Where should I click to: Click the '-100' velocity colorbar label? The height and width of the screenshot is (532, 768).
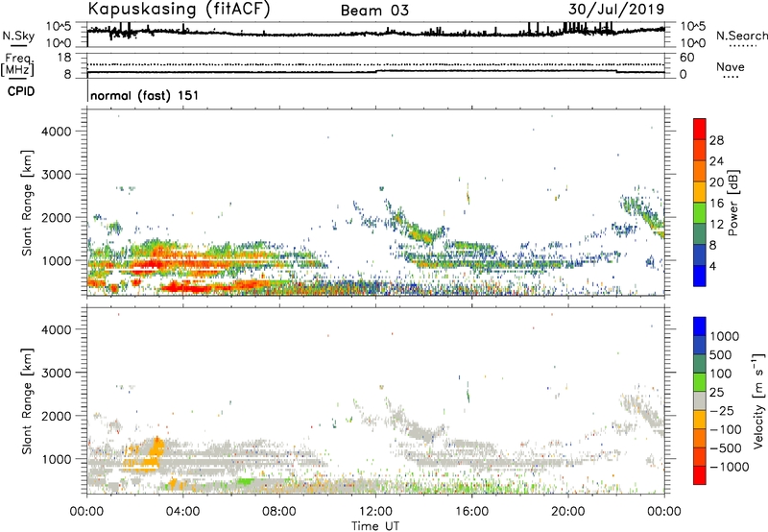tap(726, 429)
